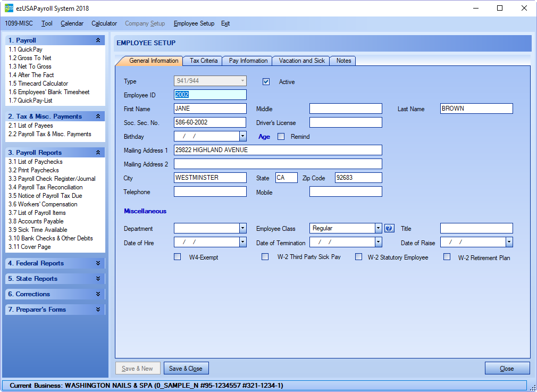The width and height of the screenshot is (537, 392).
Task: Click into the Mailing Address 2 field
Action: 278,164
